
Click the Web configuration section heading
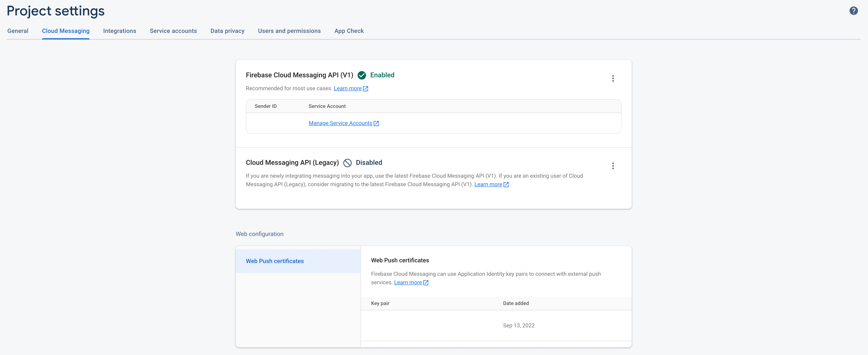tap(259, 234)
